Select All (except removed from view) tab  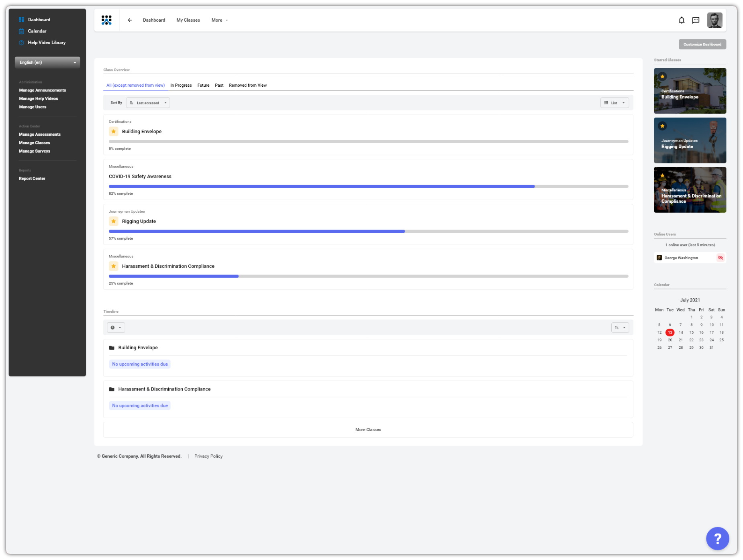click(x=135, y=85)
